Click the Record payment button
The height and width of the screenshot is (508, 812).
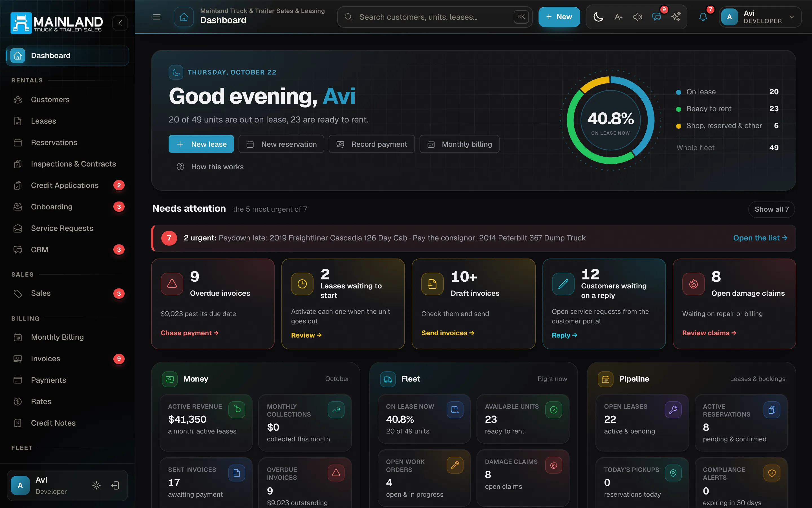click(372, 144)
